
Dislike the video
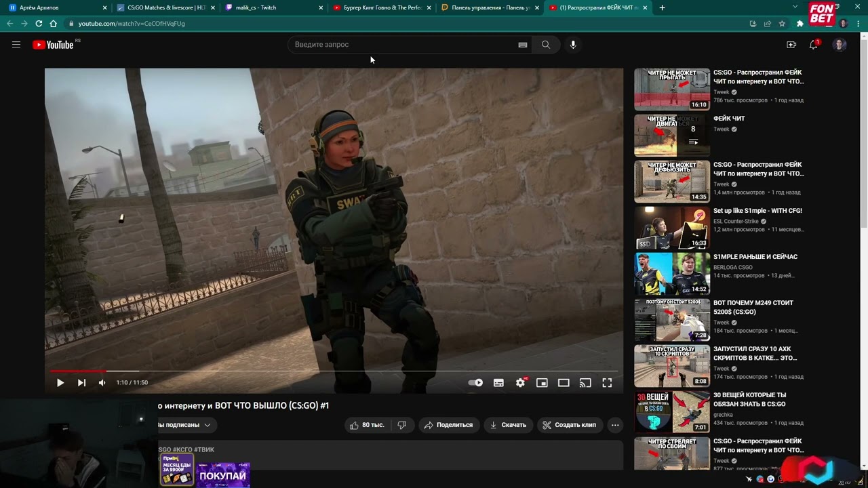coord(402,425)
